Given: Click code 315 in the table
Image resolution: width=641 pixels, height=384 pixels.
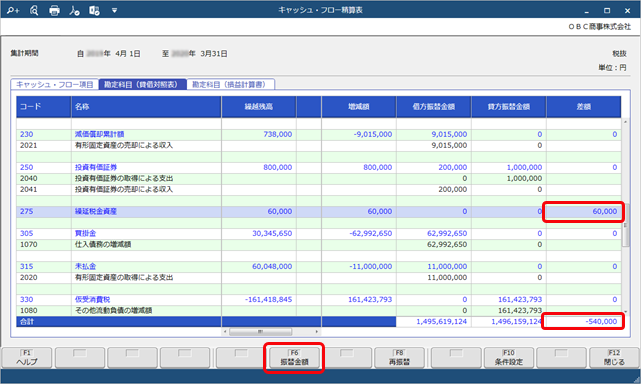Looking at the screenshot, I should 27,266.
